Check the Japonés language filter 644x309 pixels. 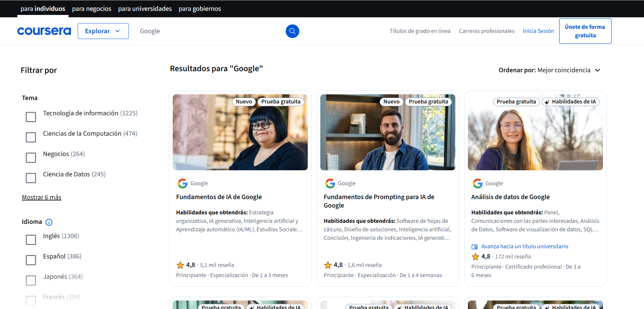(31, 281)
